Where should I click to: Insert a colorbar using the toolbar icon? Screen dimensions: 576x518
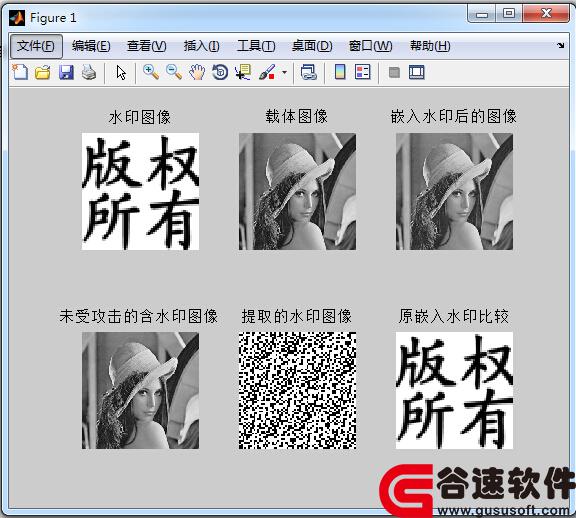tap(340, 72)
